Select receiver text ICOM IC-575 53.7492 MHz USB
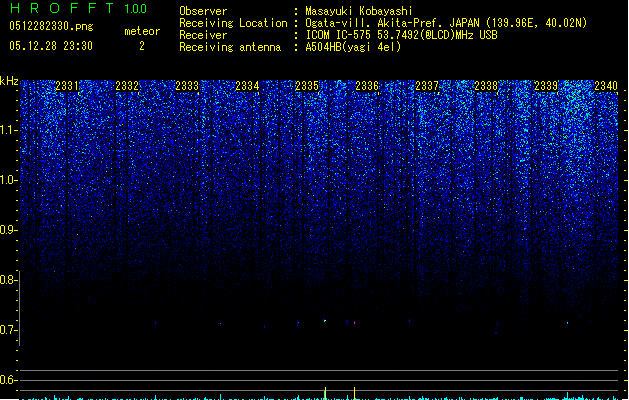Viewport: 629px width, 400px height. tap(402, 35)
